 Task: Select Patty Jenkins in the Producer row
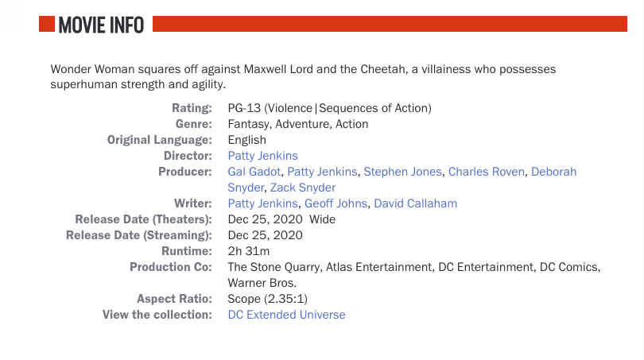(323, 172)
